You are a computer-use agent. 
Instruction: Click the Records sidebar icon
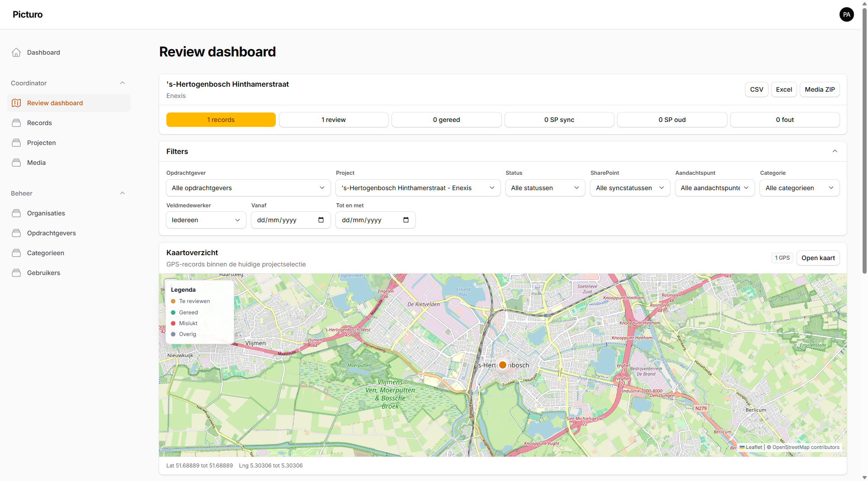click(16, 123)
